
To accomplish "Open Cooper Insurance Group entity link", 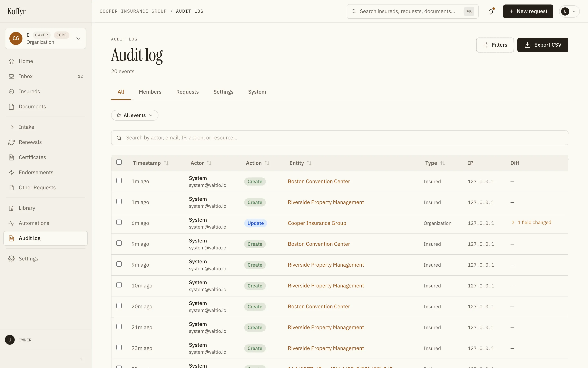I will (317, 223).
